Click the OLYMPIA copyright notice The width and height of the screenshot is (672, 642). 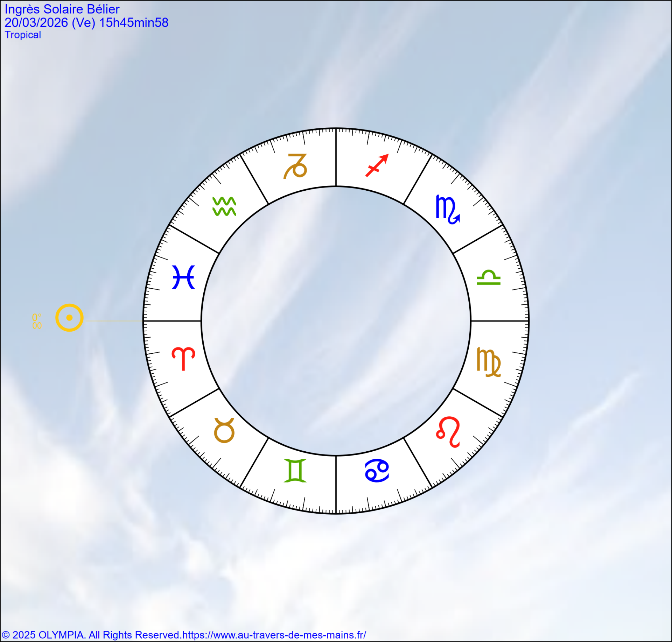point(91,635)
